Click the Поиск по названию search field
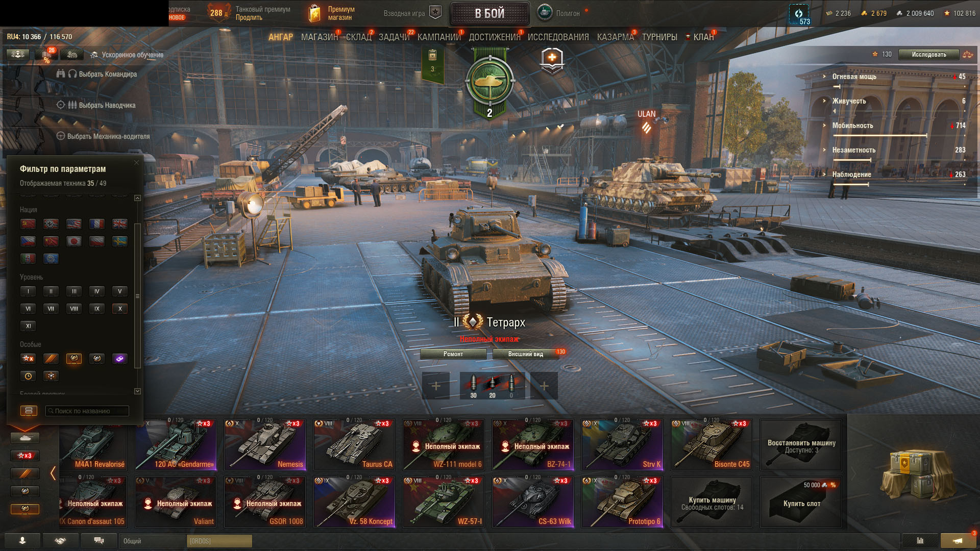This screenshot has height=551, width=980. 87,411
